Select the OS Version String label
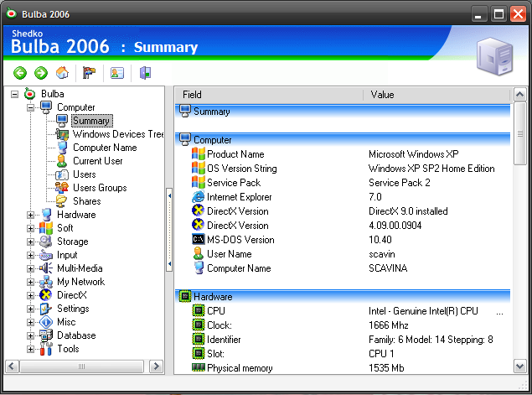 click(x=242, y=169)
